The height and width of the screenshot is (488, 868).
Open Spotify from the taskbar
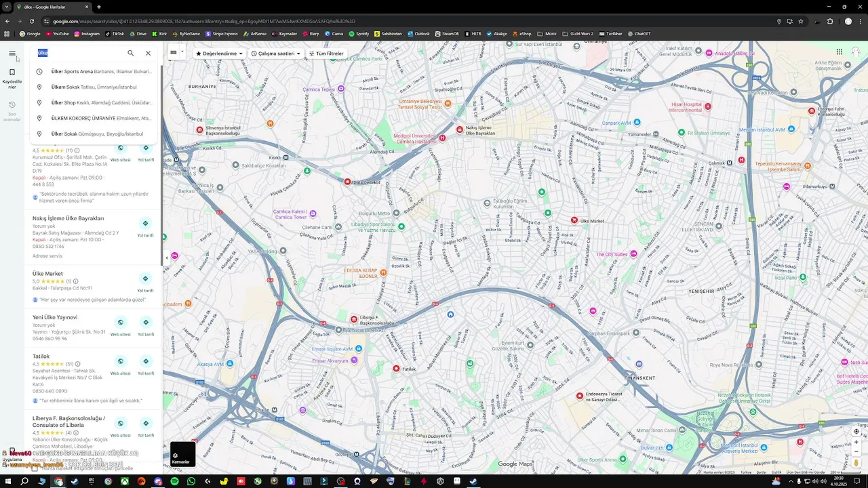click(x=174, y=481)
